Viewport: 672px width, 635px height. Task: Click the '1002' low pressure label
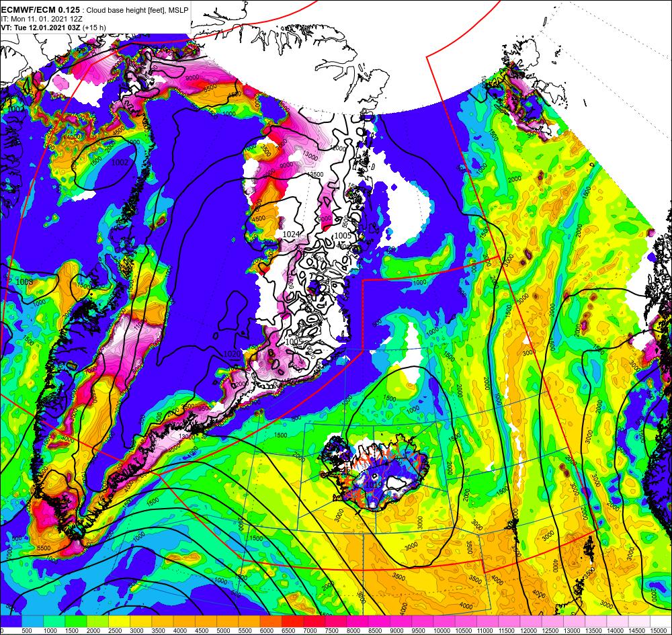pos(120,163)
